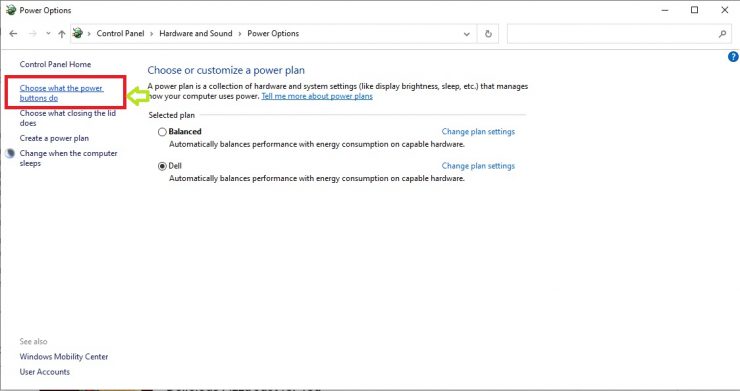Go up one level with the up arrow
The width and height of the screenshot is (740, 391).
[x=62, y=34]
